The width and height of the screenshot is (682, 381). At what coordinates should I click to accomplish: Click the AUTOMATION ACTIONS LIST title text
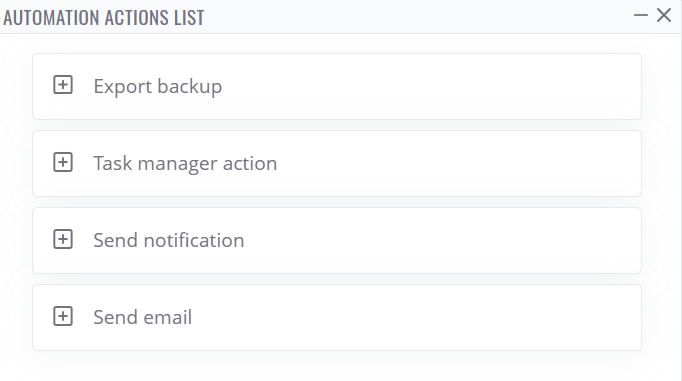(x=104, y=17)
